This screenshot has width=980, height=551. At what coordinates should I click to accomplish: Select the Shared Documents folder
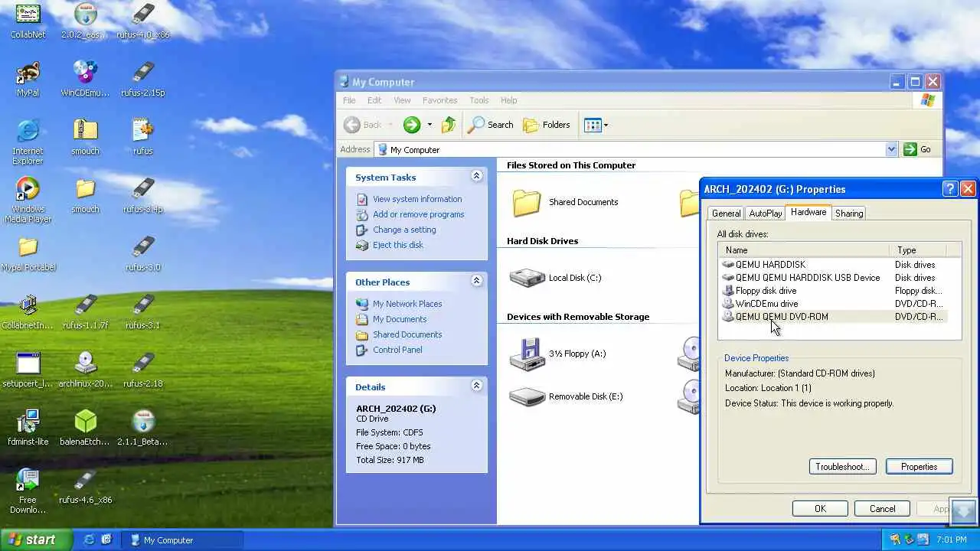565,202
